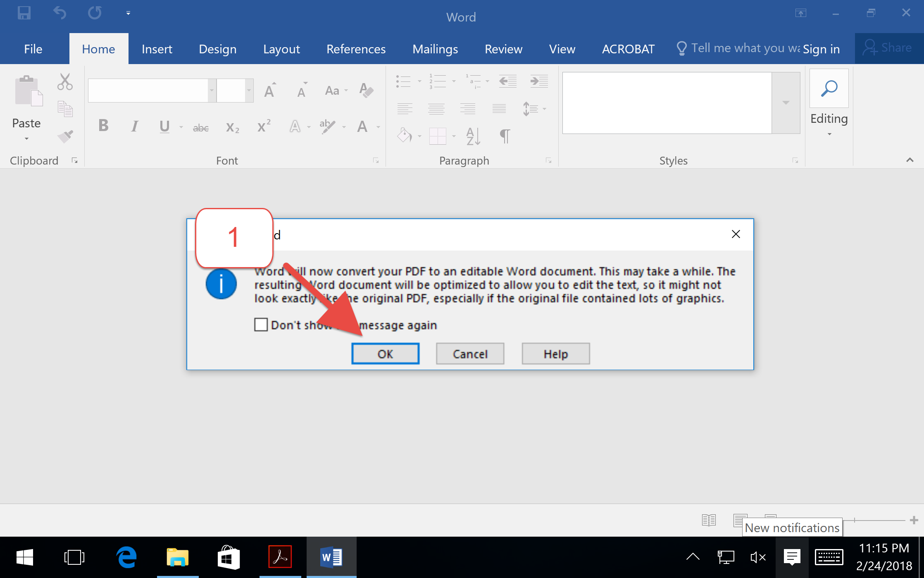Viewport: 924px width, 578px height.
Task: Click the Copy icon
Action: click(65, 109)
